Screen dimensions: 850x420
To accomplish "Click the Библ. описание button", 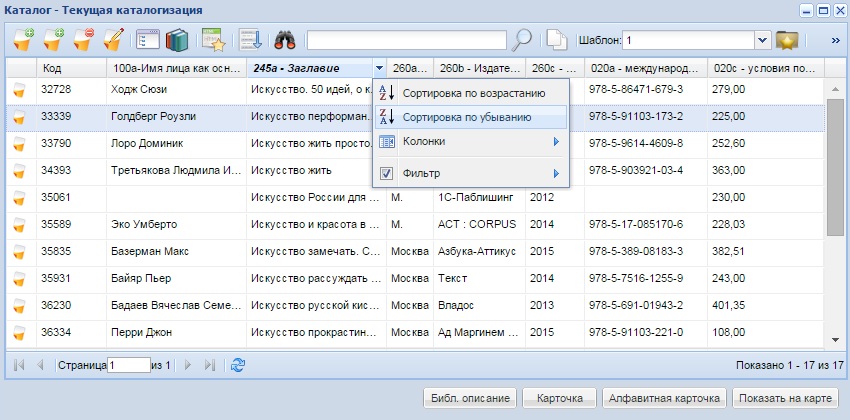I will 469,399.
